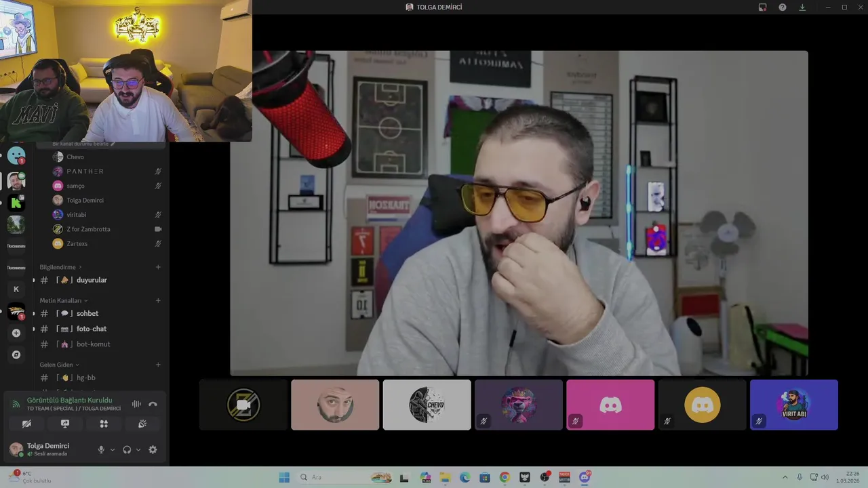
Task: Select the forest landscape server icon
Action: tap(16, 224)
